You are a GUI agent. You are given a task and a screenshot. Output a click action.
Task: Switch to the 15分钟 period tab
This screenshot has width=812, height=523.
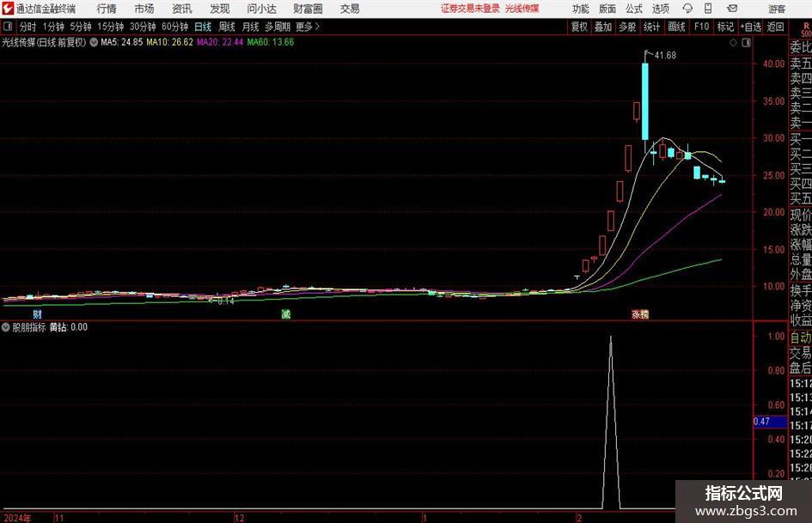point(110,27)
